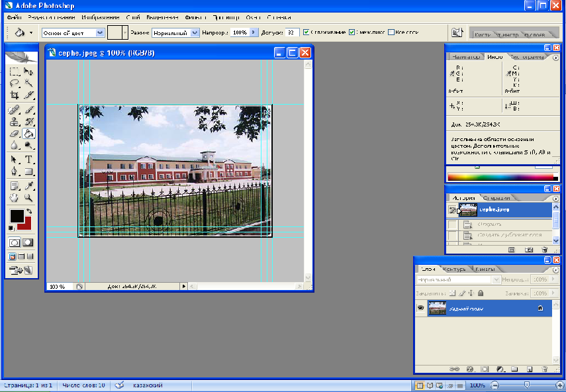Open document status info arrow in image window

click(184, 286)
